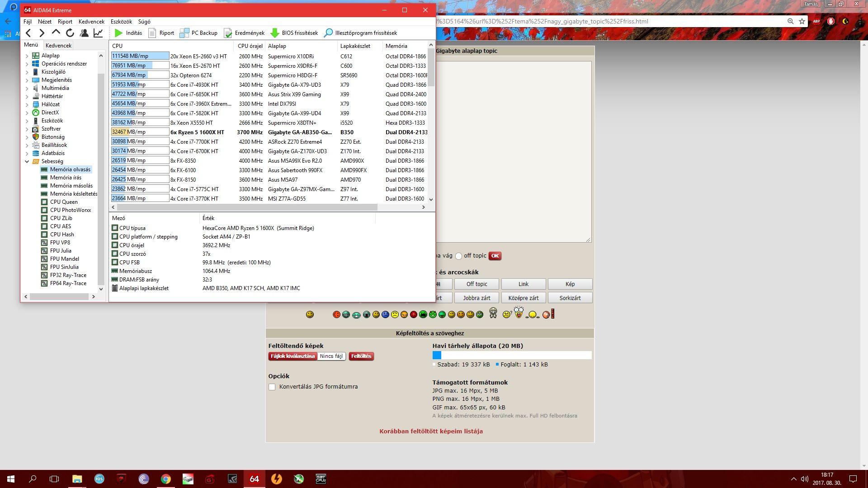Open Korábban feltöltött képeim listája link
Image resolution: width=868 pixels, height=488 pixels.
pyautogui.click(x=431, y=432)
